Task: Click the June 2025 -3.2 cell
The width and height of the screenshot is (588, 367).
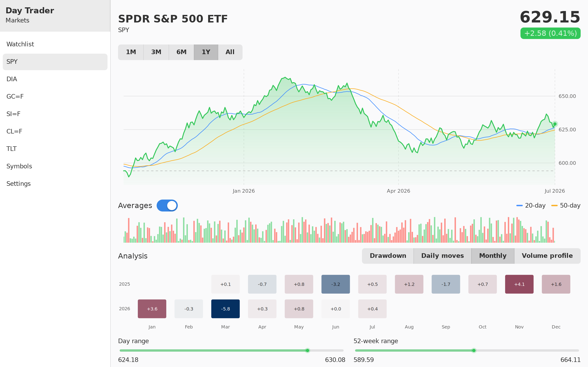Action: [x=336, y=284]
